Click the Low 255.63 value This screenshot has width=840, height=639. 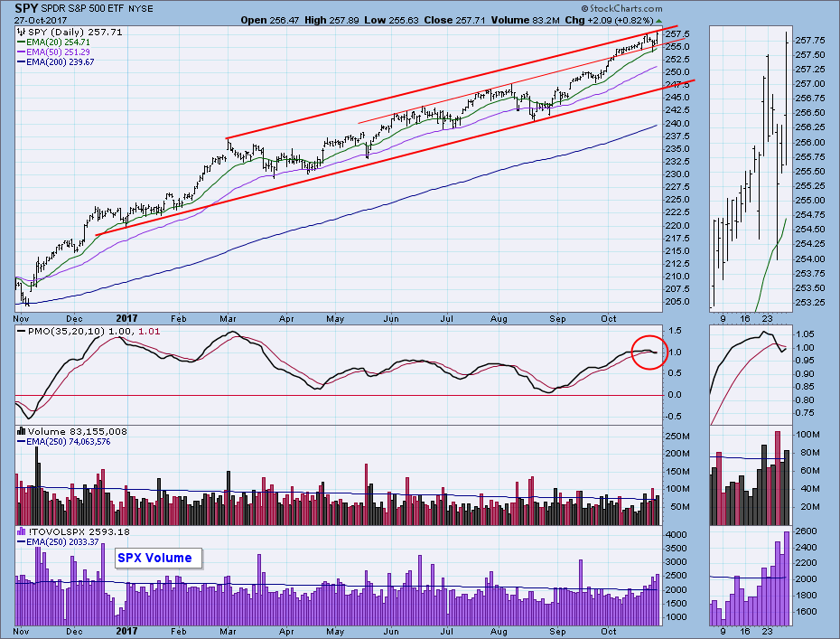pyautogui.click(x=392, y=21)
